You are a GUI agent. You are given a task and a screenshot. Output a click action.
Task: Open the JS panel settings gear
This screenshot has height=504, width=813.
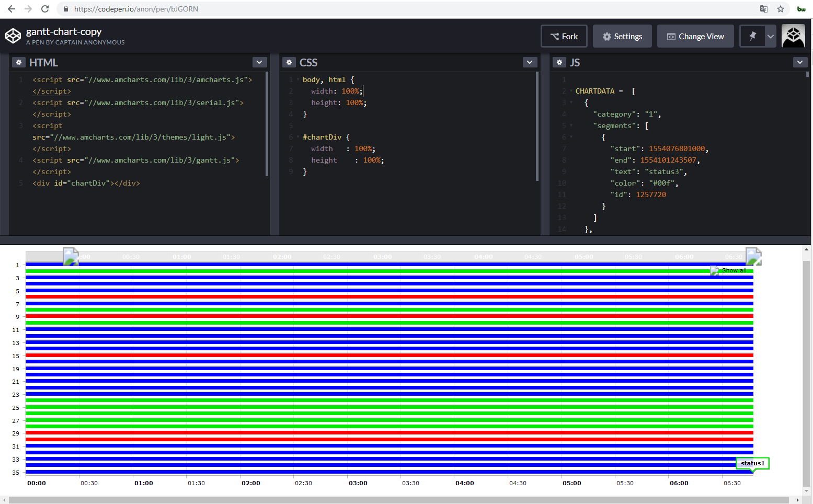click(559, 62)
